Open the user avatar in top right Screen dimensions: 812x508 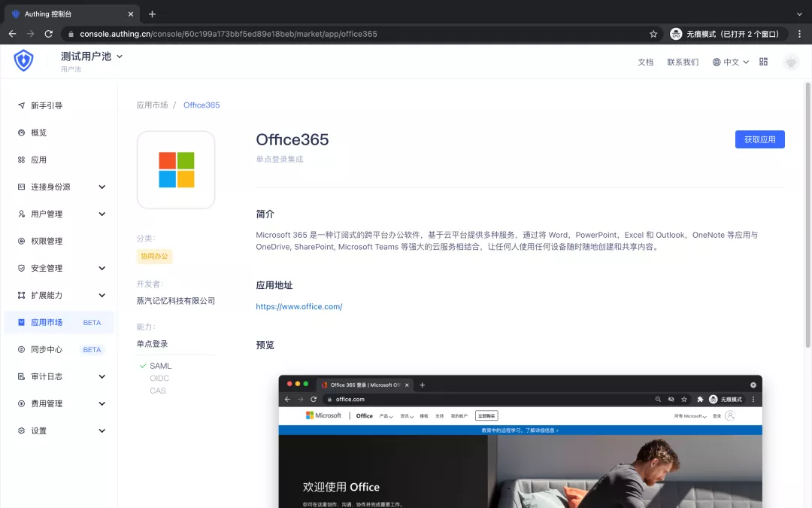pyautogui.click(x=791, y=62)
